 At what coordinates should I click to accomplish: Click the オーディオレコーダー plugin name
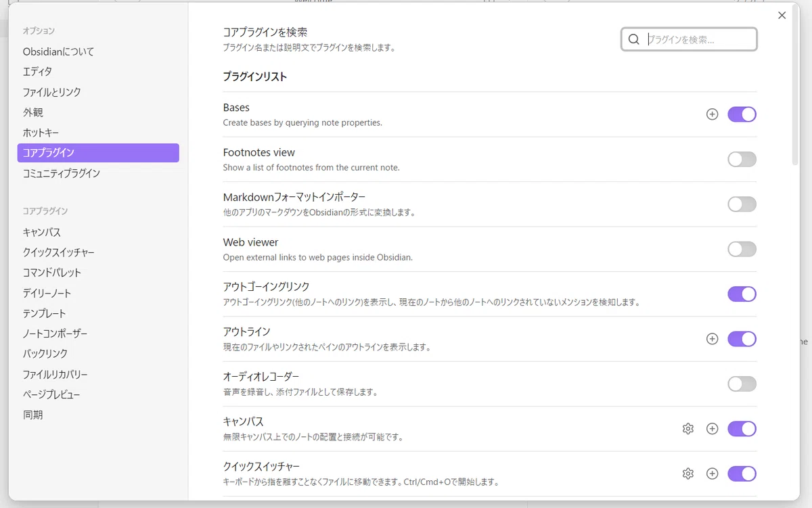[261, 377]
